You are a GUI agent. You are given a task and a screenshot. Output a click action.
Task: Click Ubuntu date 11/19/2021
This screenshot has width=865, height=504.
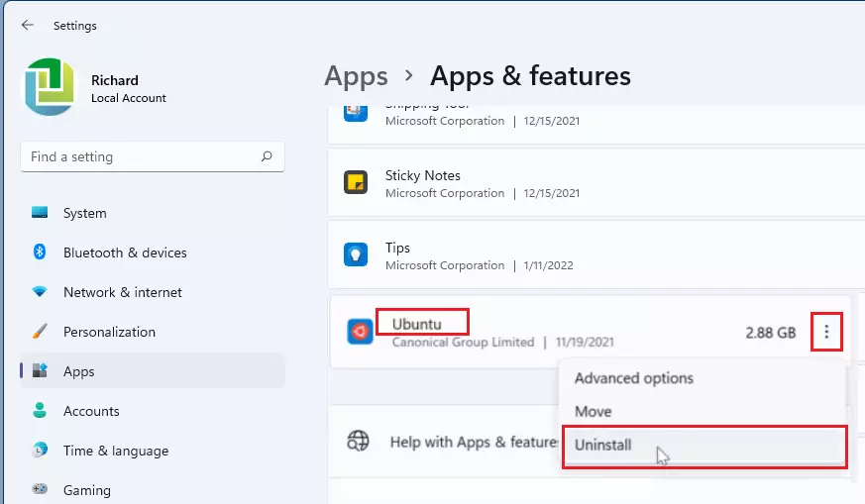[x=585, y=343]
